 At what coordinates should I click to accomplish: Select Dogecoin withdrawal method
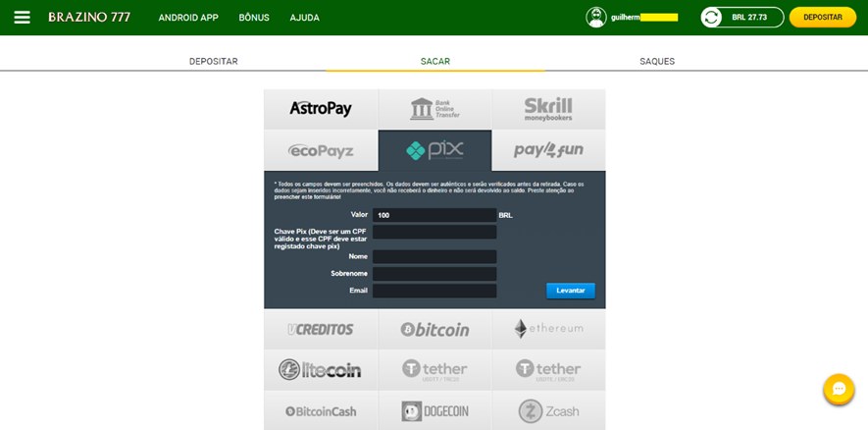point(435,410)
